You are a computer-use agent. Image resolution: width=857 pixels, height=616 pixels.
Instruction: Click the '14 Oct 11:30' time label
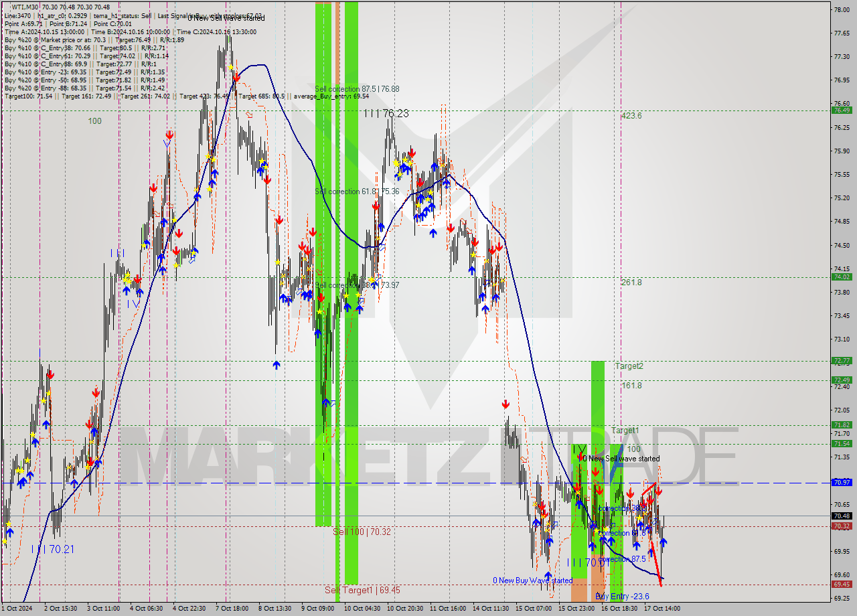[491, 609]
